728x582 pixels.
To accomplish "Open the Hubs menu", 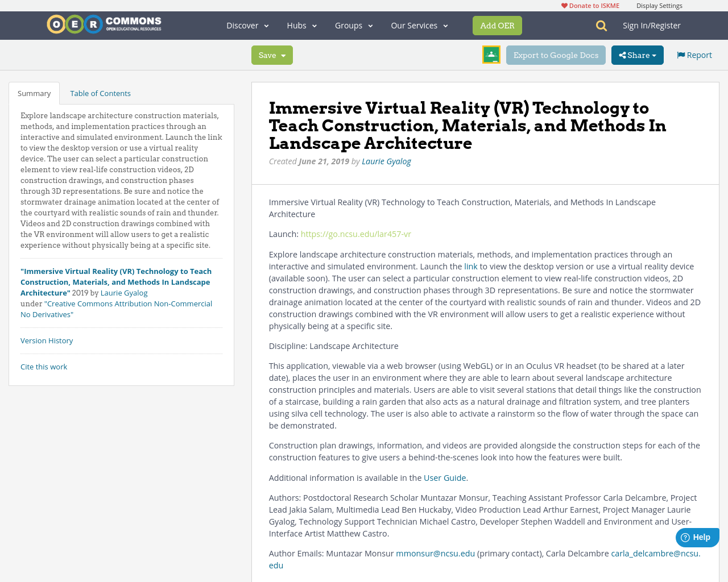I will (x=301, y=26).
